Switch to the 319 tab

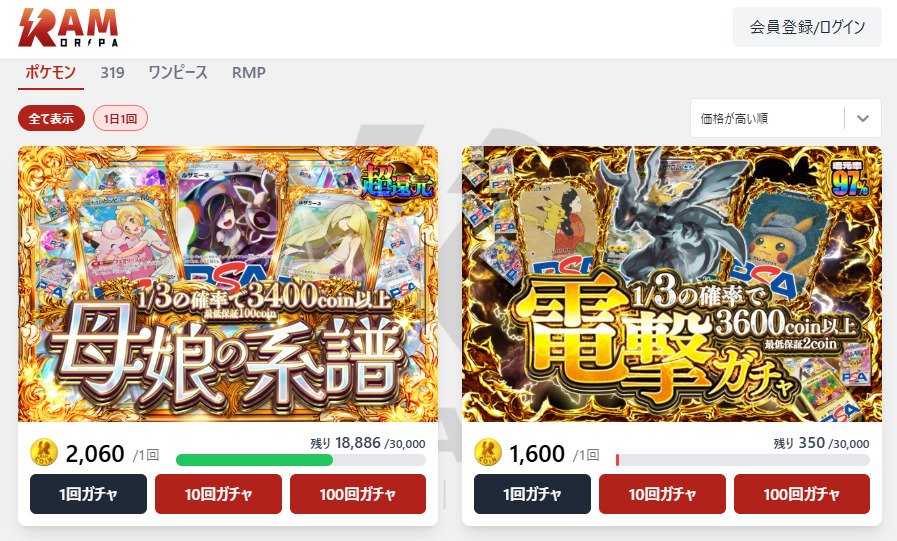112,73
